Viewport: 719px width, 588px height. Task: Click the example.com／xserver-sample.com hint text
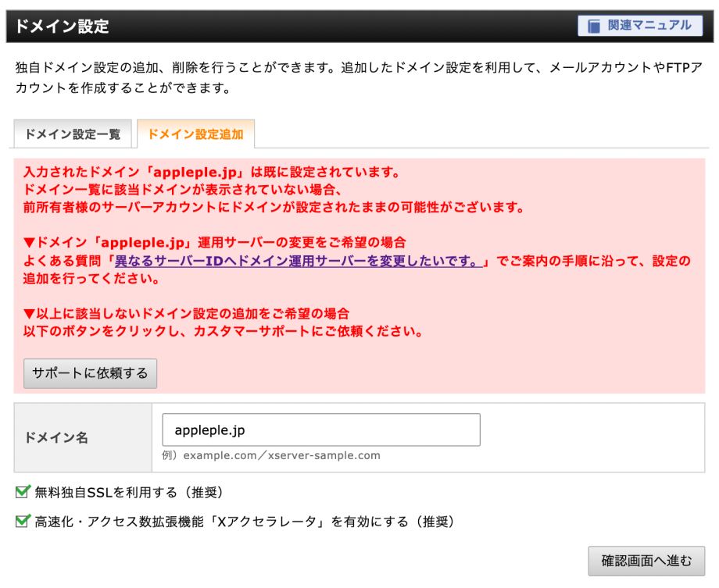click(x=271, y=455)
